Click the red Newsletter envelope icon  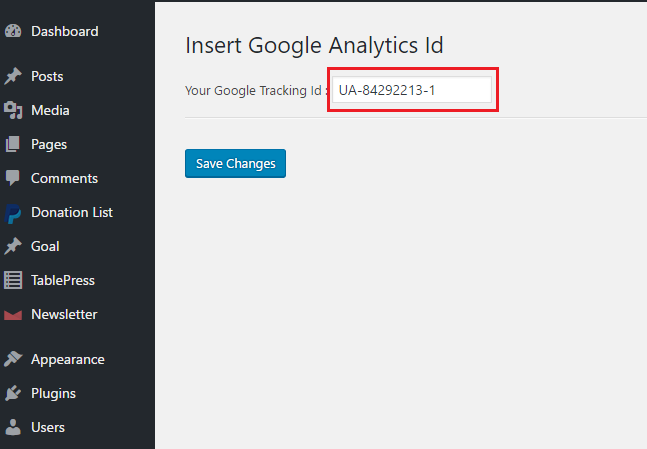click(x=13, y=315)
